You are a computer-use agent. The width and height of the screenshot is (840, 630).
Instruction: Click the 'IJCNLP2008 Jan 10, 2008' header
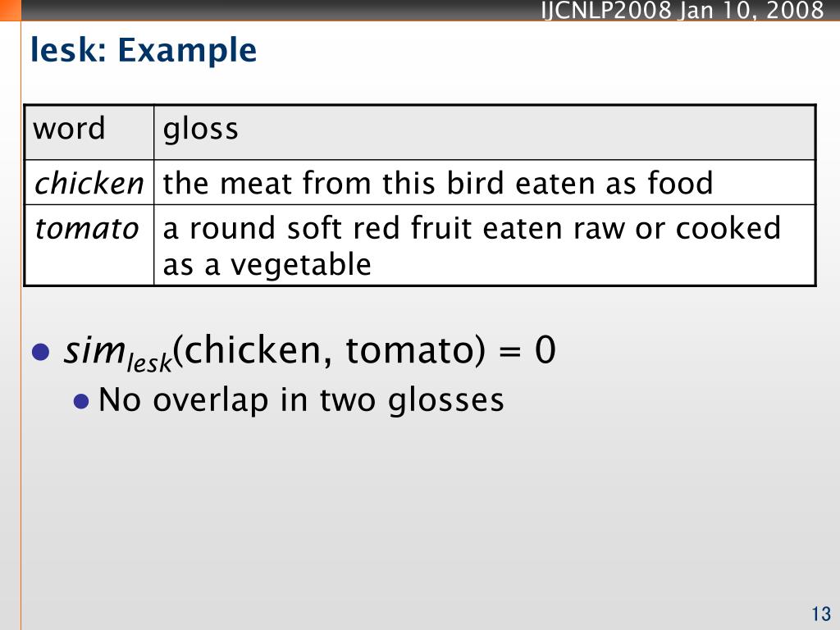click(x=682, y=10)
